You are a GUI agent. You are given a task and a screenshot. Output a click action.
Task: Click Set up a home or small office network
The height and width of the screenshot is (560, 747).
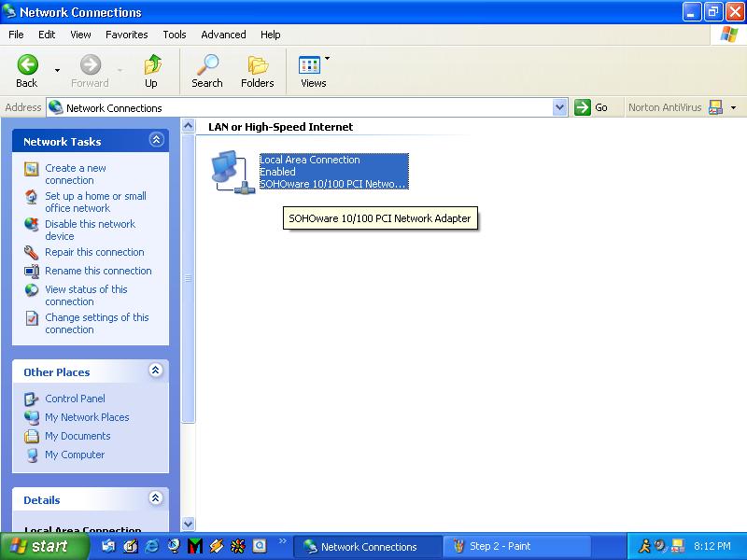[95, 202]
